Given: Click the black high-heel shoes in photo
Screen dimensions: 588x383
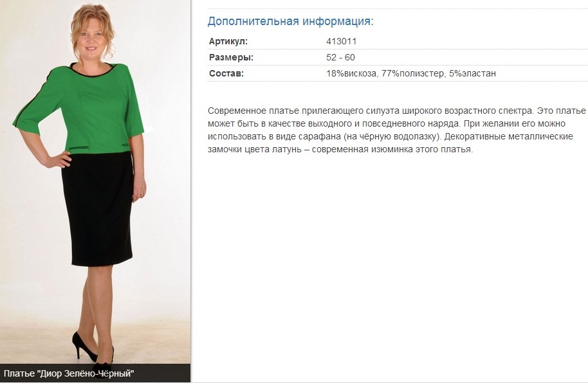Looking at the screenshot, I should [93, 350].
